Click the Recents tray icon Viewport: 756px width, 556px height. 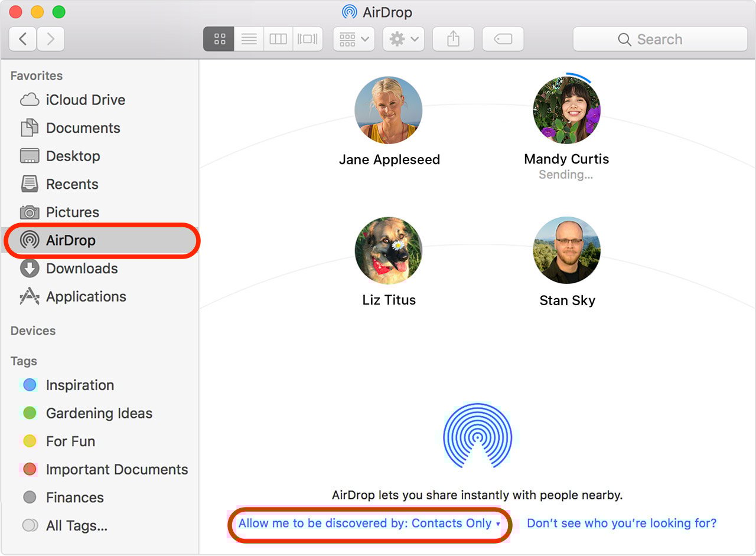tap(30, 184)
